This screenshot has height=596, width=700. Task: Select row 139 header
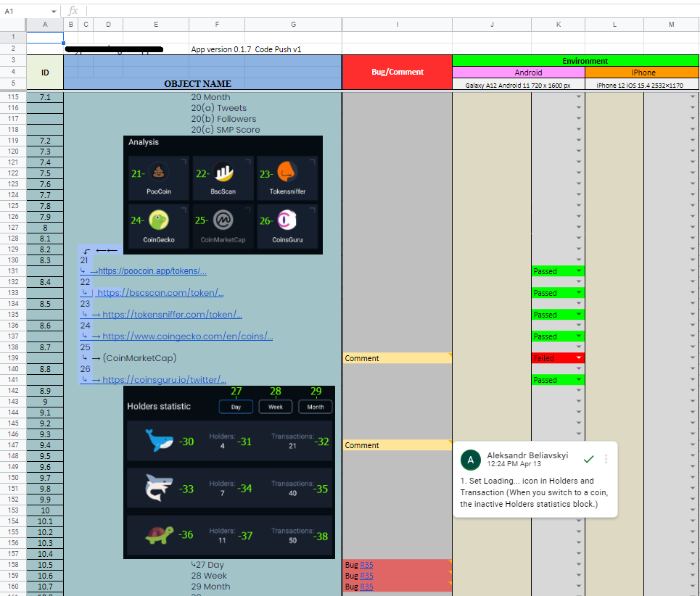pyautogui.click(x=13, y=358)
